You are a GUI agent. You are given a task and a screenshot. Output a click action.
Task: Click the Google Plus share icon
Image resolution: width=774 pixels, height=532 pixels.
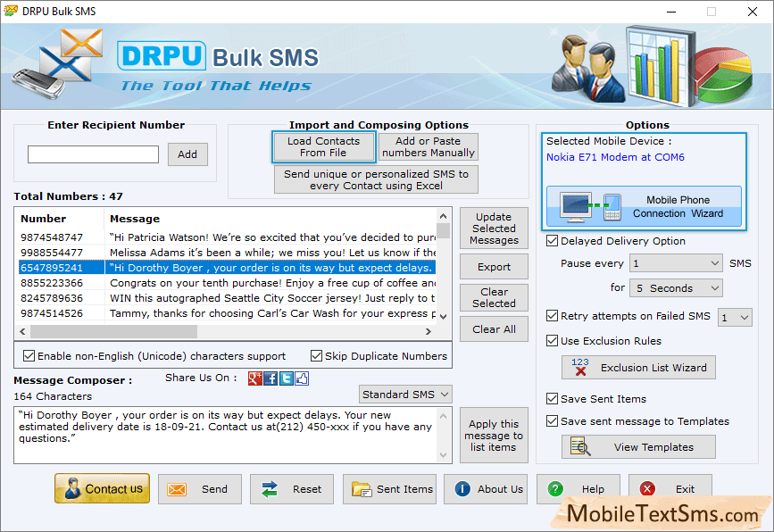point(254,378)
